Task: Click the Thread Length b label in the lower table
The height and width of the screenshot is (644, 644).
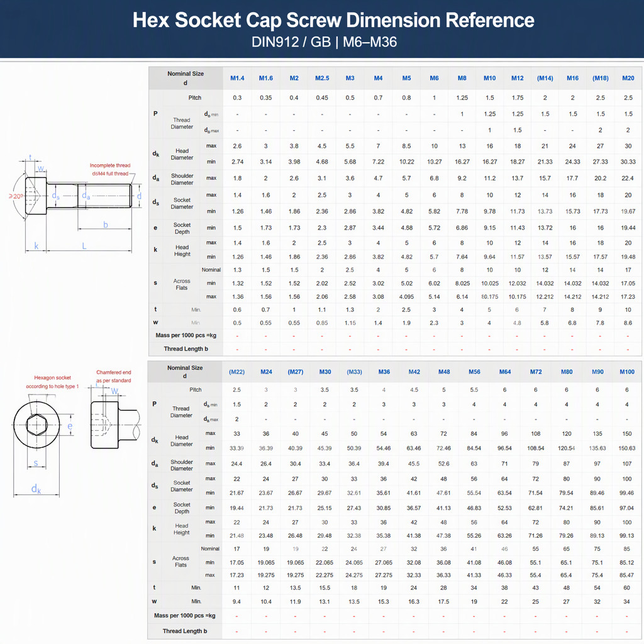Action: tap(185, 631)
